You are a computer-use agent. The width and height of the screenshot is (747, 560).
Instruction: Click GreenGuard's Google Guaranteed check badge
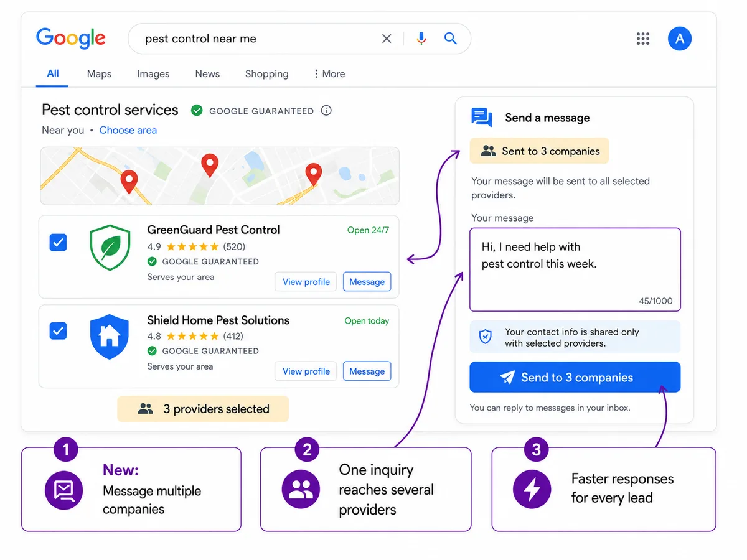point(152,261)
